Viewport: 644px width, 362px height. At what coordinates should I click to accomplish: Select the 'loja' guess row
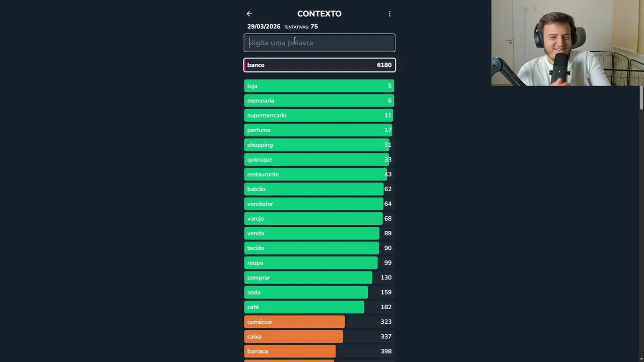[x=319, y=86]
